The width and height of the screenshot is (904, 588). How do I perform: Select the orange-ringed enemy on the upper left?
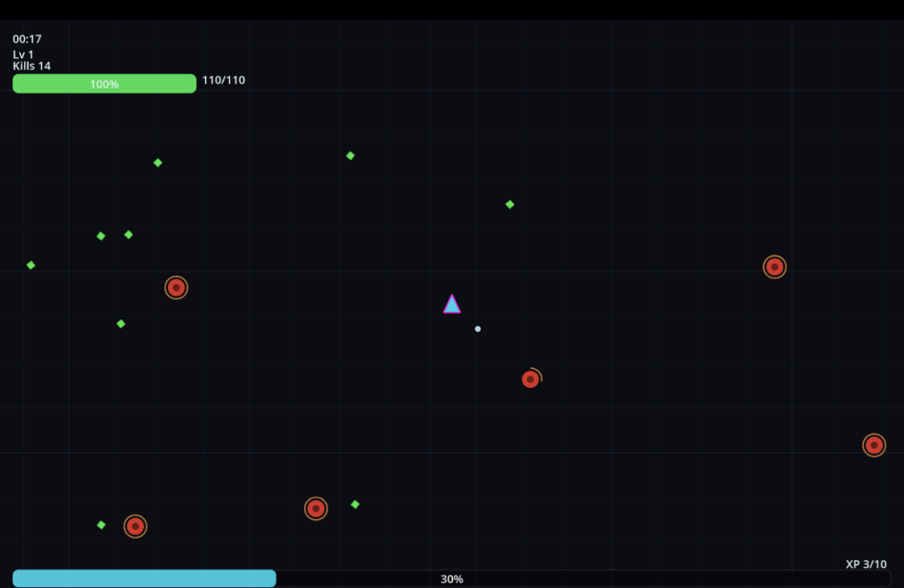[x=176, y=287]
